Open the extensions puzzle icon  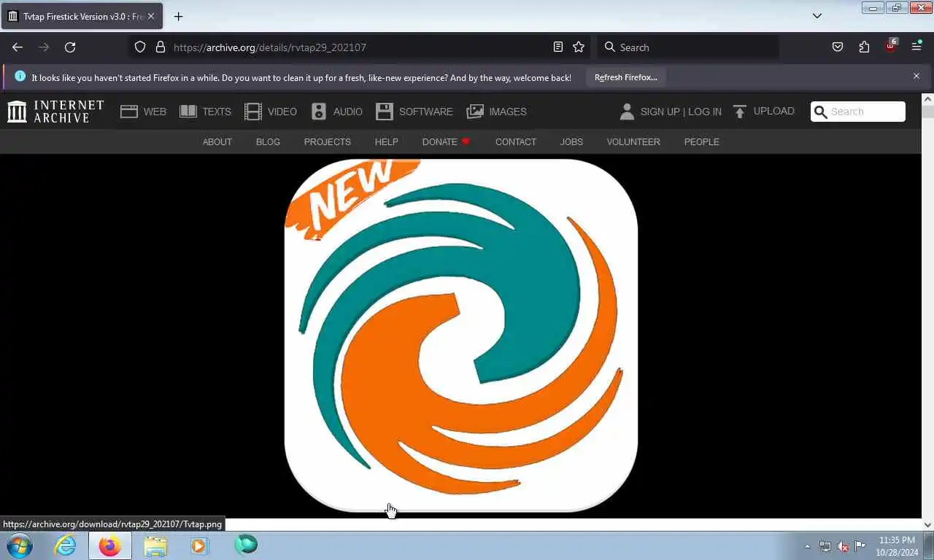point(864,47)
